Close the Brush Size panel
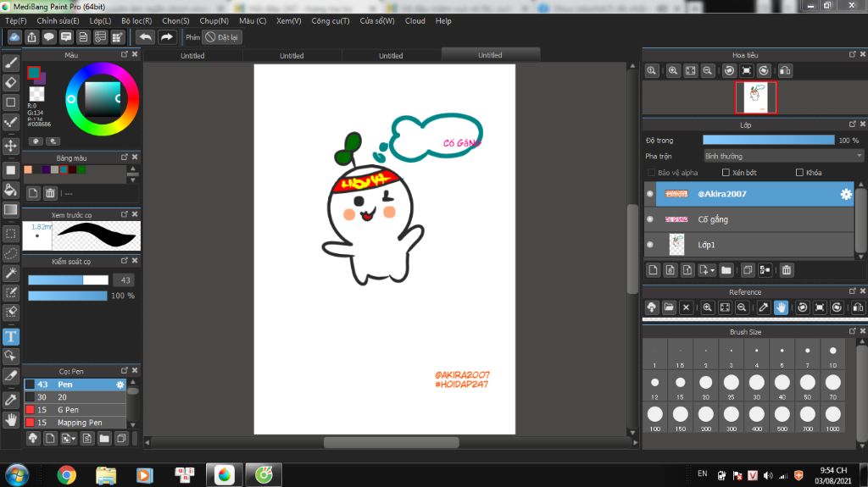 click(x=862, y=331)
